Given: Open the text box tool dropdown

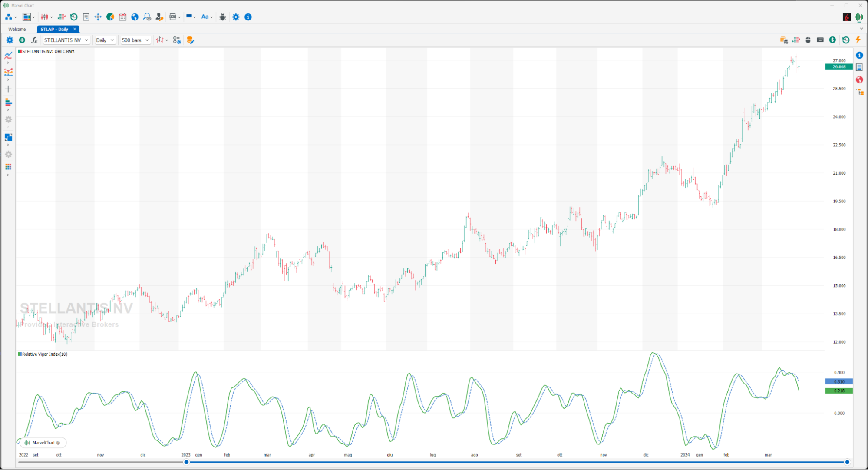Looking at the screenshot, I should pyautogui.click(x=175, y=17).
